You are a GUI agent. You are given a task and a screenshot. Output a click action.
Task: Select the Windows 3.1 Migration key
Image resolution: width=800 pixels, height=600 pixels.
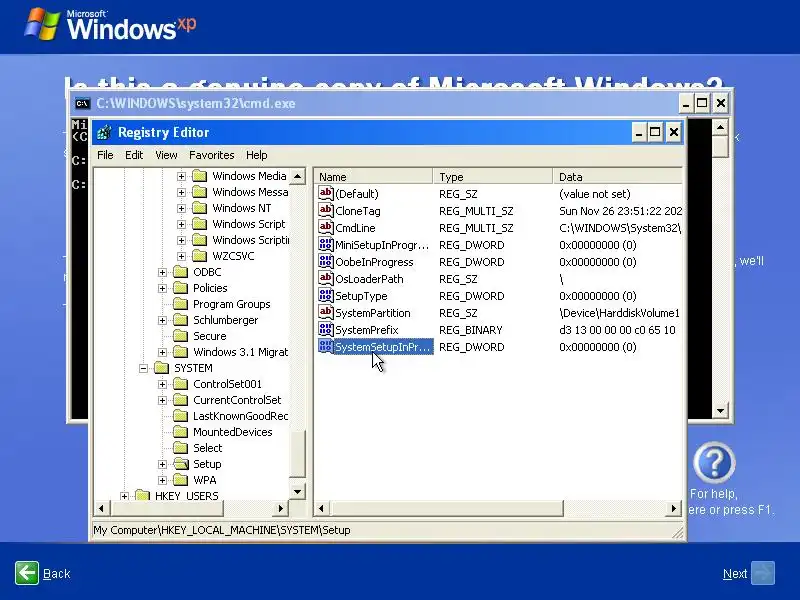tap(240, 353)
